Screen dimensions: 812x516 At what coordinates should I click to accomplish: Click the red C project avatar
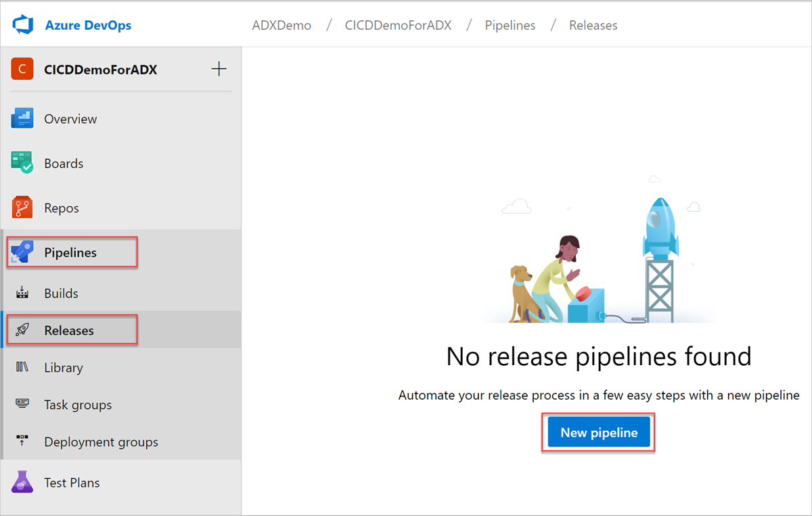22,69
